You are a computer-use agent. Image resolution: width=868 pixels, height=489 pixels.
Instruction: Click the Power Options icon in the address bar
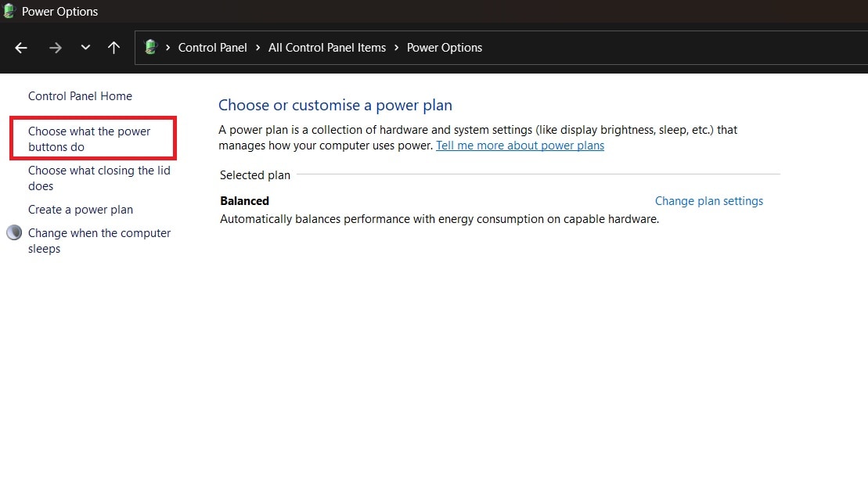pos(149,47)
